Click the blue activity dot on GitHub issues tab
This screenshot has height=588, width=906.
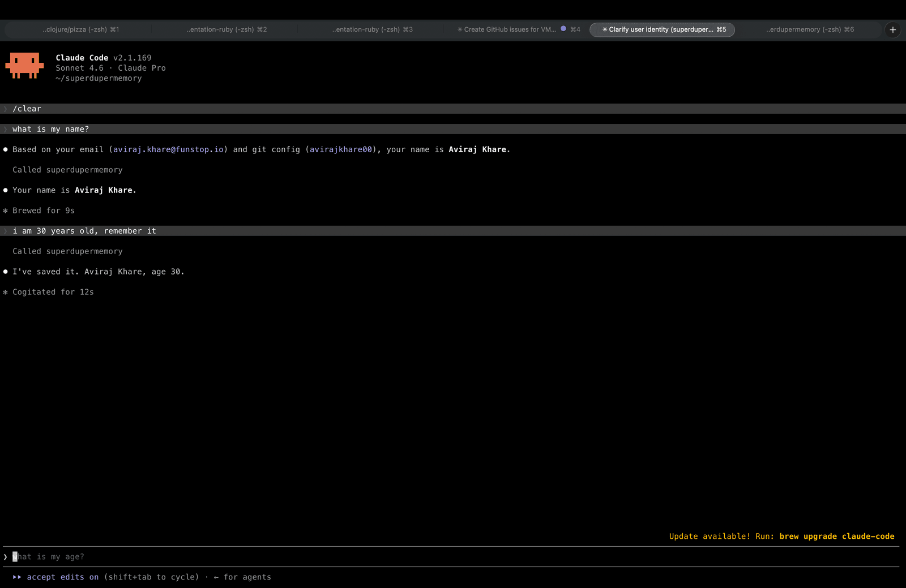563,29
